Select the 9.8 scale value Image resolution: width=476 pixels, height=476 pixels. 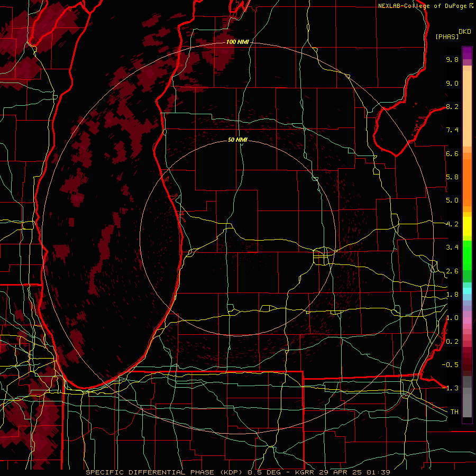point(452,59)
